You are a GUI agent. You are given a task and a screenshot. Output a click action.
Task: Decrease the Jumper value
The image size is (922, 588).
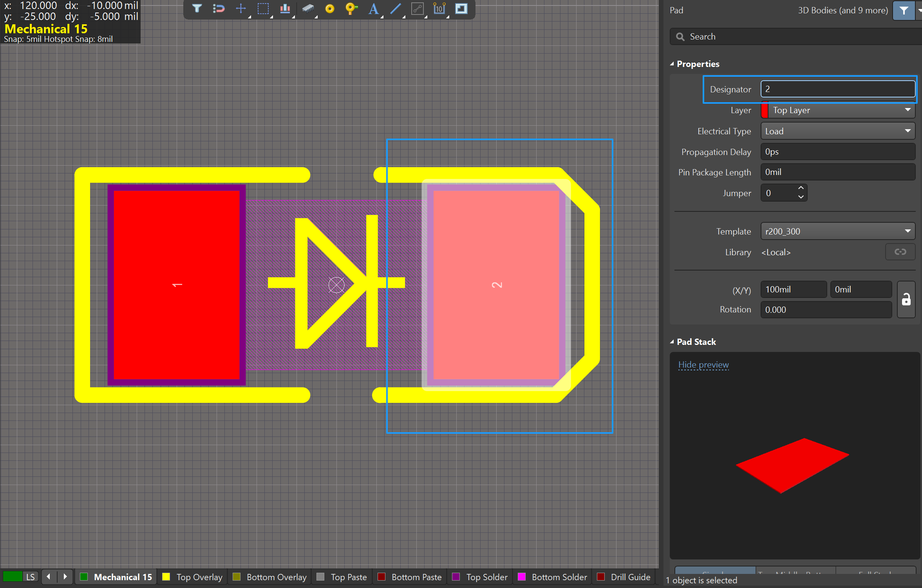point(801,197)
